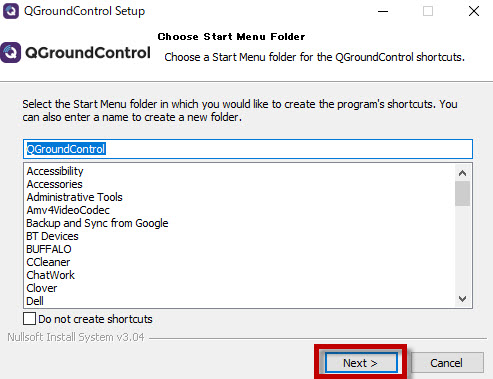The image size is (493, 379).
Task: Select the Accessibility folder
Action: (x=55, y=171)
